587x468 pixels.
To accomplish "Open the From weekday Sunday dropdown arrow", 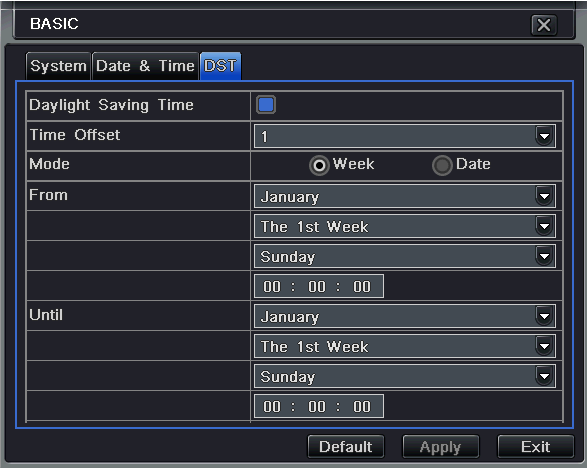I will click(544, 256).
